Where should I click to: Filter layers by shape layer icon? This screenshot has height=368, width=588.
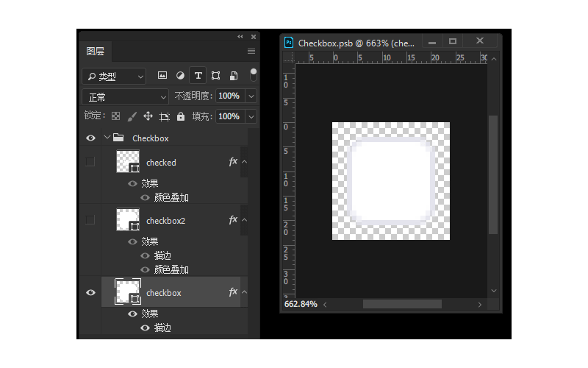[215, 76]
